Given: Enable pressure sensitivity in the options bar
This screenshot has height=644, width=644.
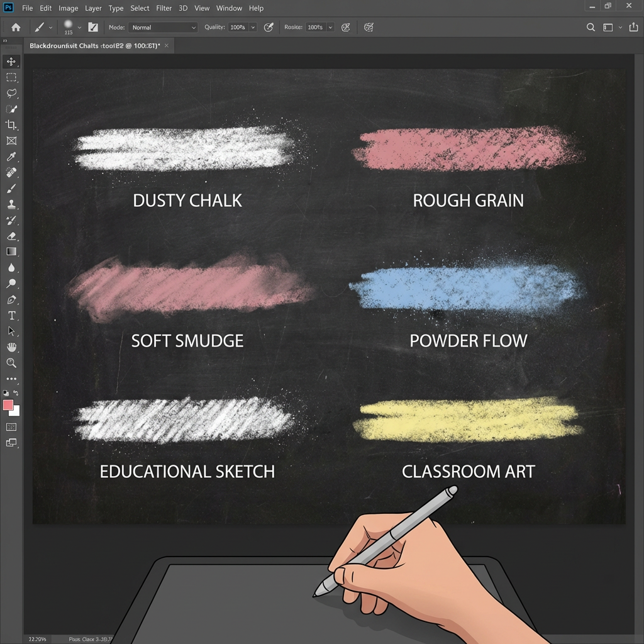Looking at the screenshot, I should [345, 27].
